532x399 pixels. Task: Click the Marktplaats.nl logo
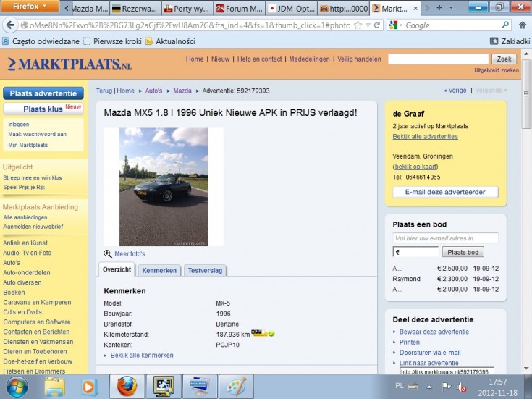click(69, 64)
